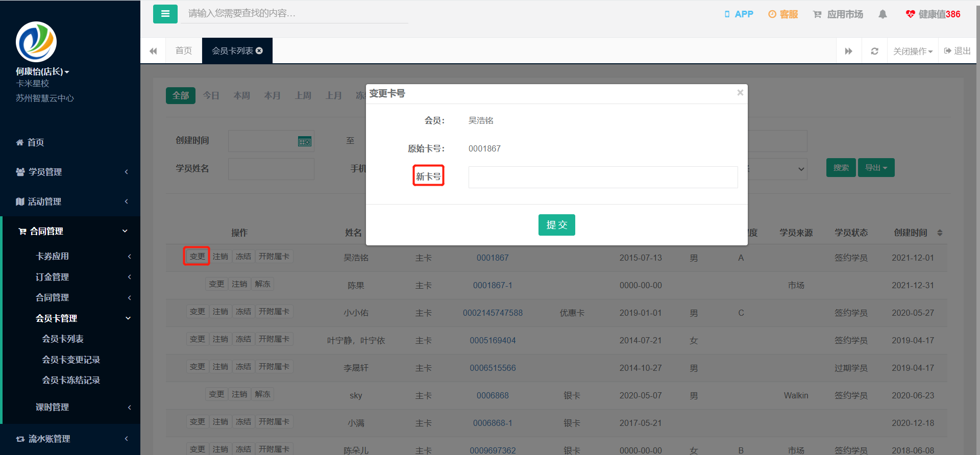Open the 创建时间 calendar picker icon
Image resolution: width=980 pixels, height=455 pixels.
(305, 141)
